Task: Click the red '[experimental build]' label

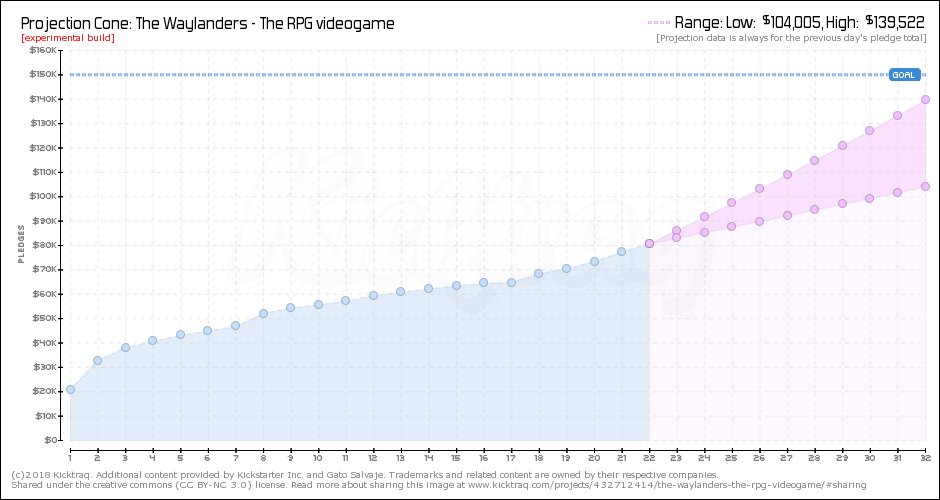Action: 68,38
